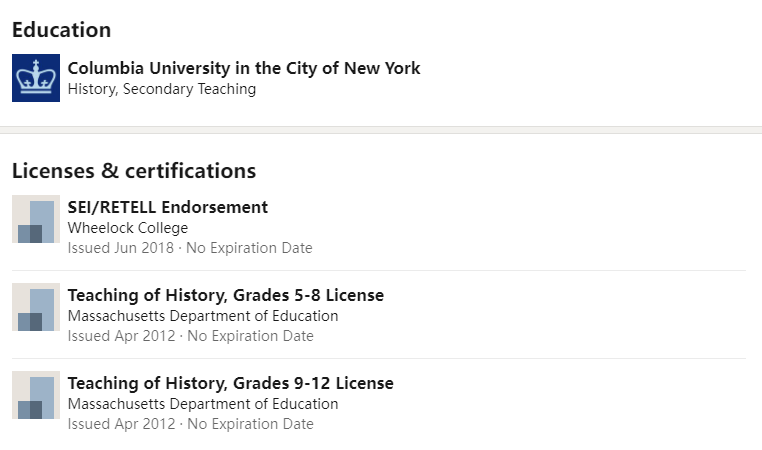Click the Education section heading
This screenshot has height=450, width=762.
click(x=61, y=30)
